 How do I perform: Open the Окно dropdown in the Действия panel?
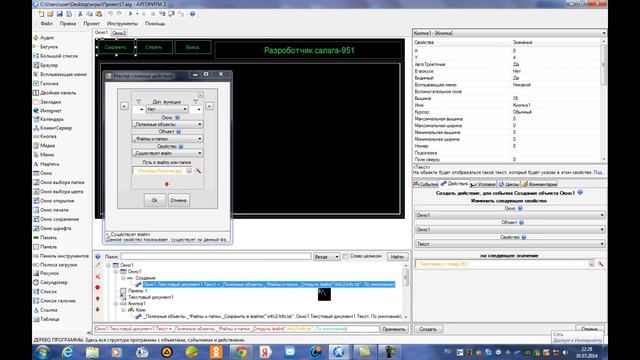(x=510, y=215)
